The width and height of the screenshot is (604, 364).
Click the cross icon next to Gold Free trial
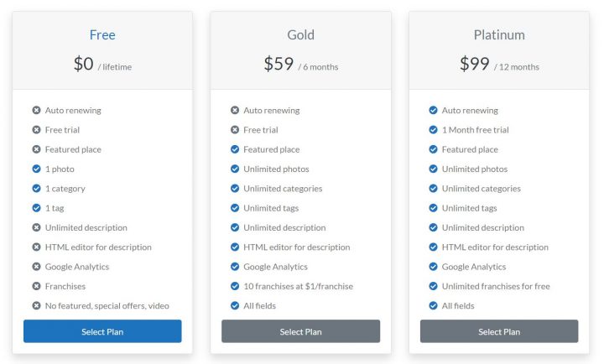235,130
